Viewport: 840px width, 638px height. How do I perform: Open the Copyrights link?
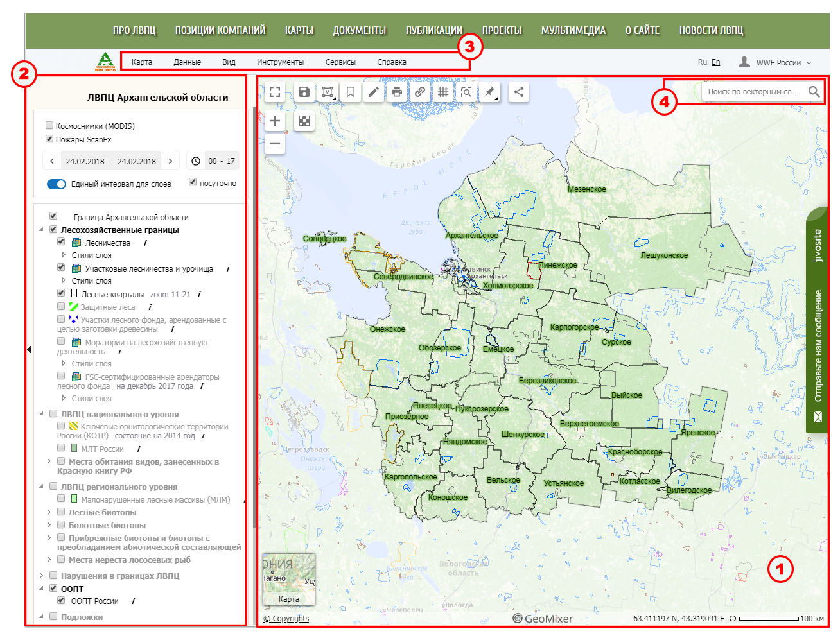coord(286,619)
